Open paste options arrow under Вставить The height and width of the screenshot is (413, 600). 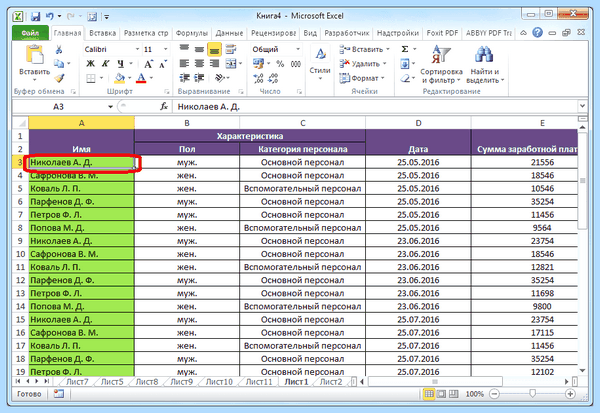[x=34, y=80]
